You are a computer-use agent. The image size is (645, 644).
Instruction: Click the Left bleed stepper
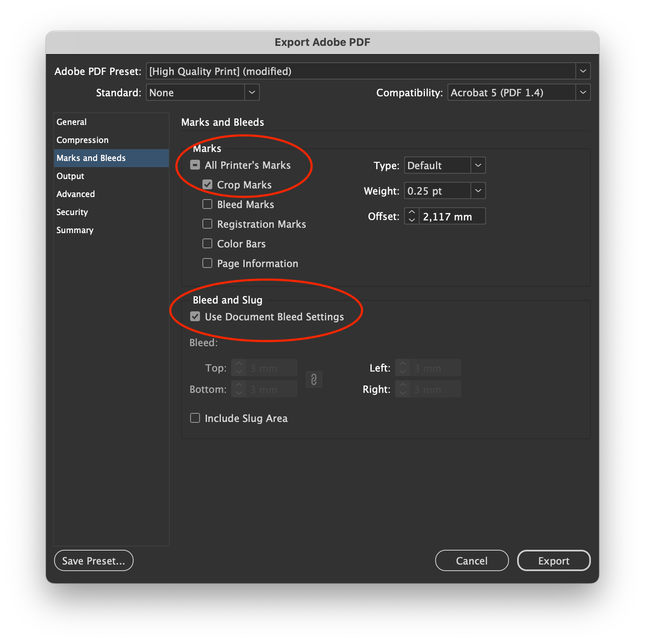403,368
